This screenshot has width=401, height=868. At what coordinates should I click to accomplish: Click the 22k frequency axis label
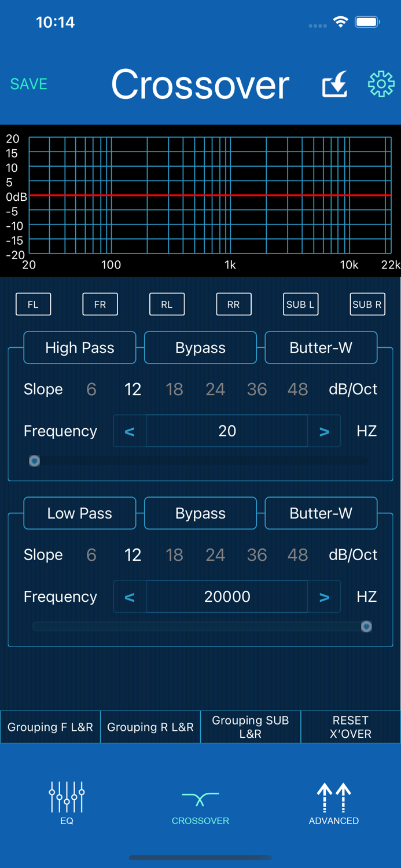(391, 265)
